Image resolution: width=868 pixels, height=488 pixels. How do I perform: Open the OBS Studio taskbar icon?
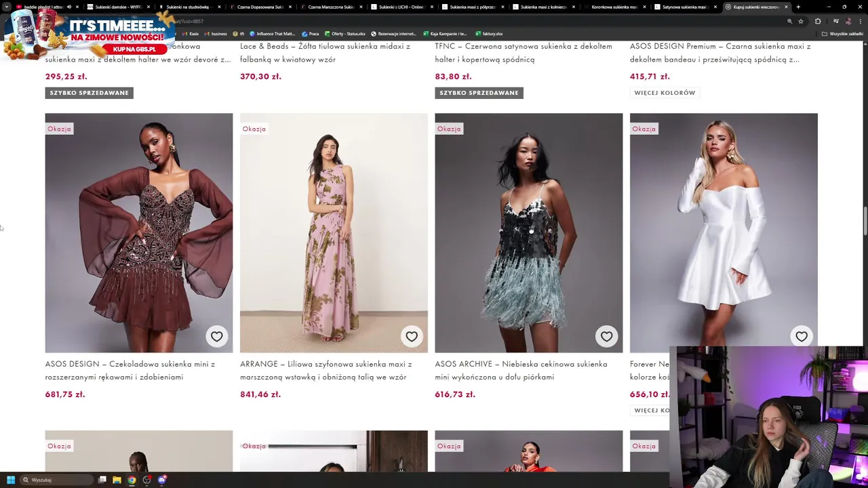[146, 480]
